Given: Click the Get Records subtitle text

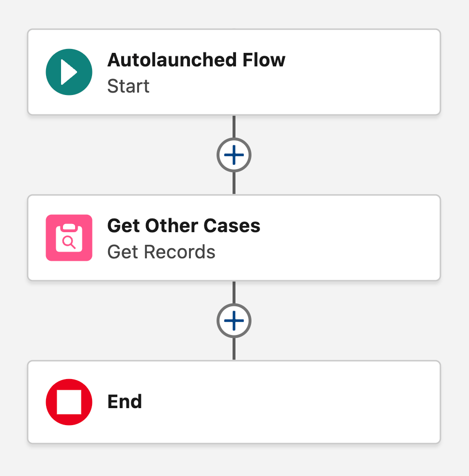Looking at the screenshot, I should tap(161, 252).
